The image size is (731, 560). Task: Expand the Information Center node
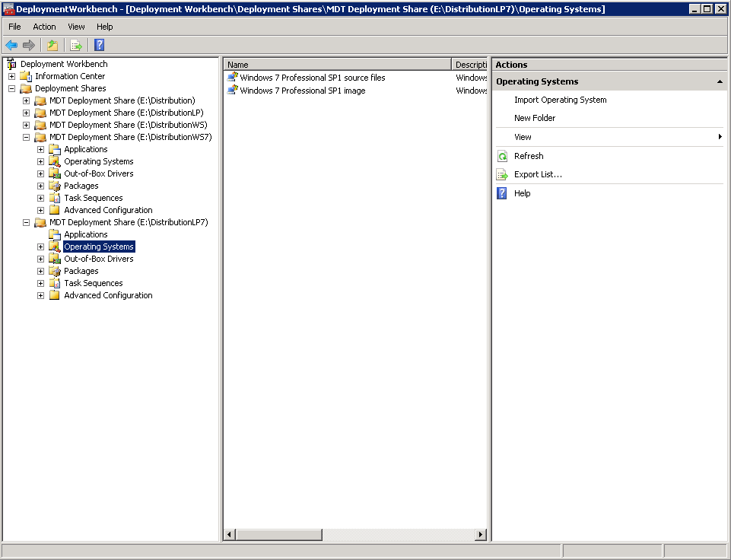pyautogui.click(x=11, y=76)
